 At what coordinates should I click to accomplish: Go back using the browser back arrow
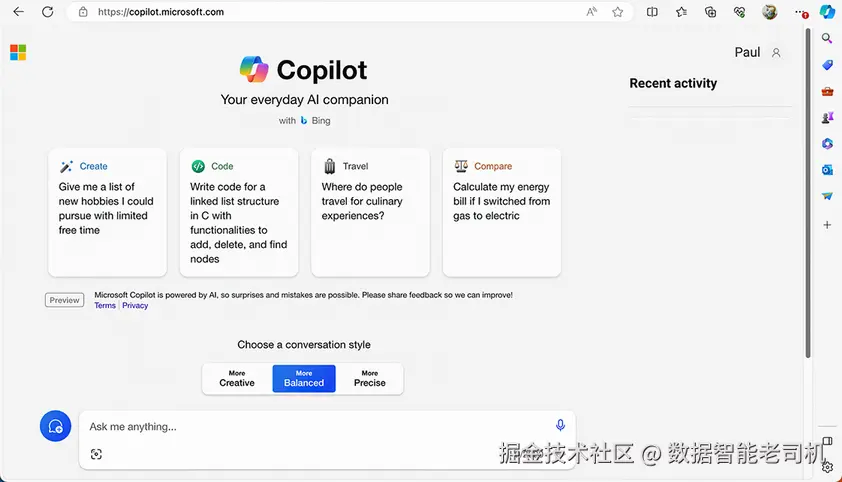click(x=18, y=12)
